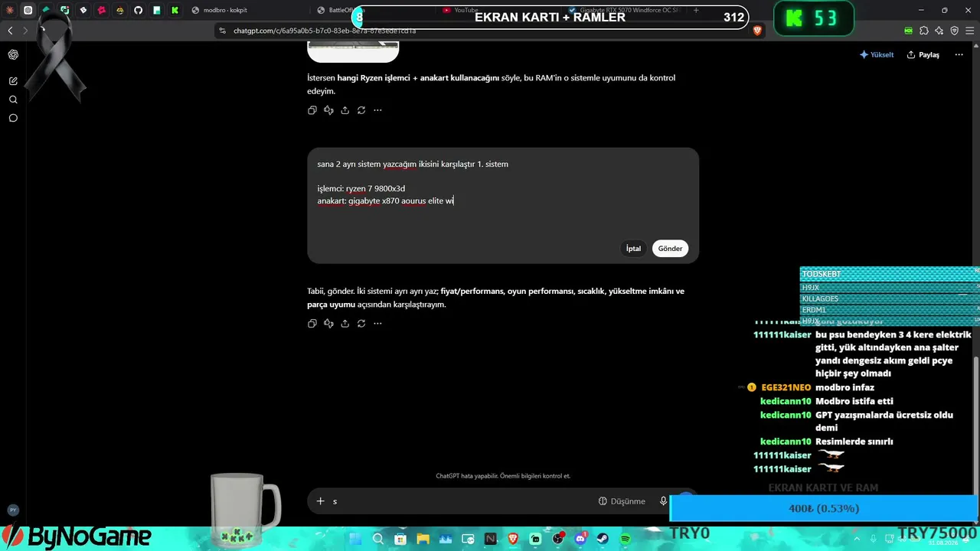This screenshot has width=980, height=551.
Task: Click the Paylaş share button
Action: tap(923, 55)
